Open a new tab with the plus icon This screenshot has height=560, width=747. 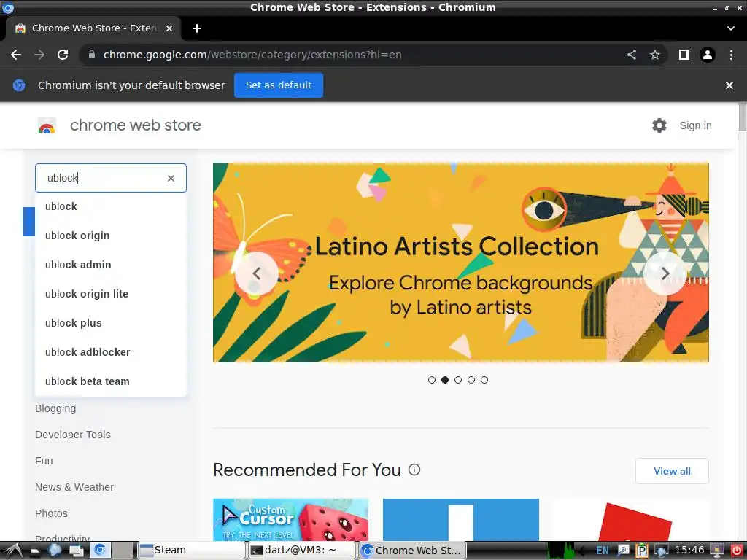(197, 28)
